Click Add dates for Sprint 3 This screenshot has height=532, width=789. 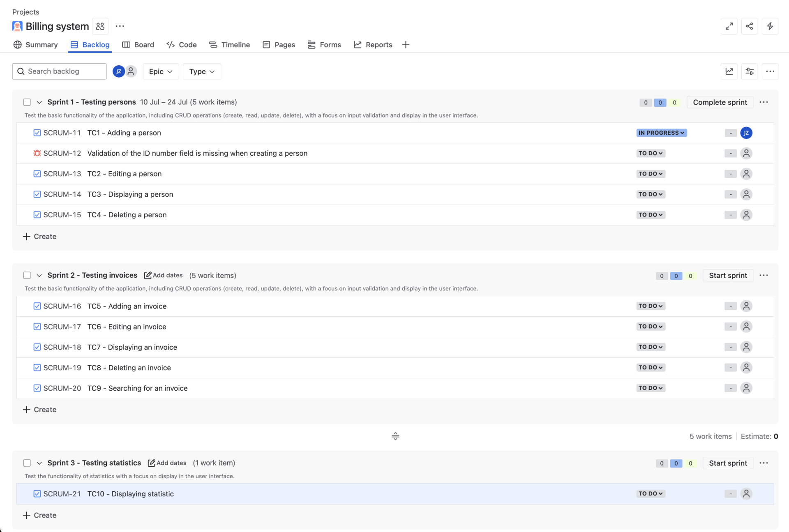167,463
